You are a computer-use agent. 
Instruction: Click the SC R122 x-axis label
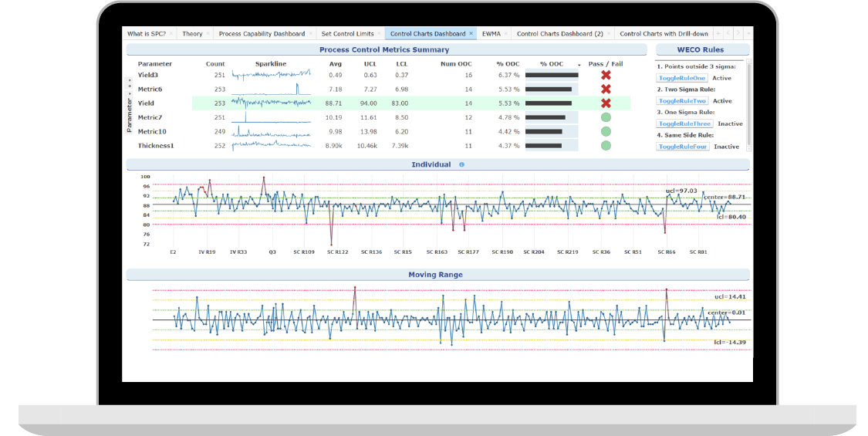(x=338, y=252)
